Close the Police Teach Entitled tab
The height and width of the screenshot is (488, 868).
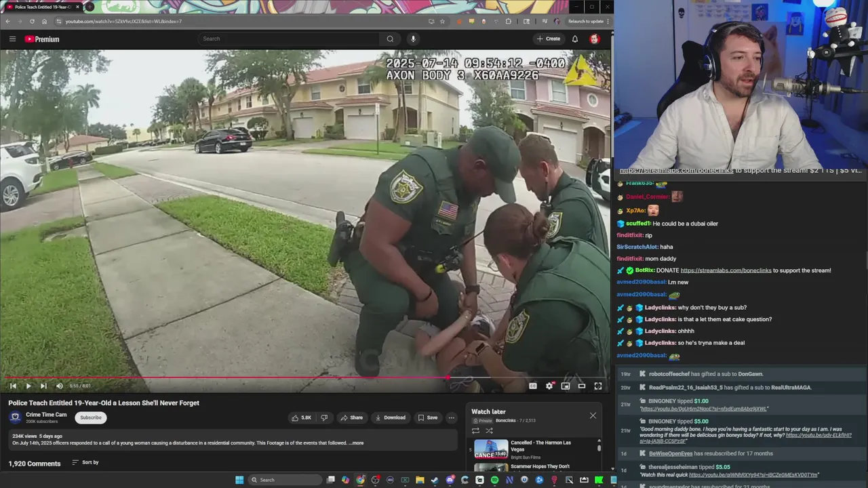coord(77,7)
